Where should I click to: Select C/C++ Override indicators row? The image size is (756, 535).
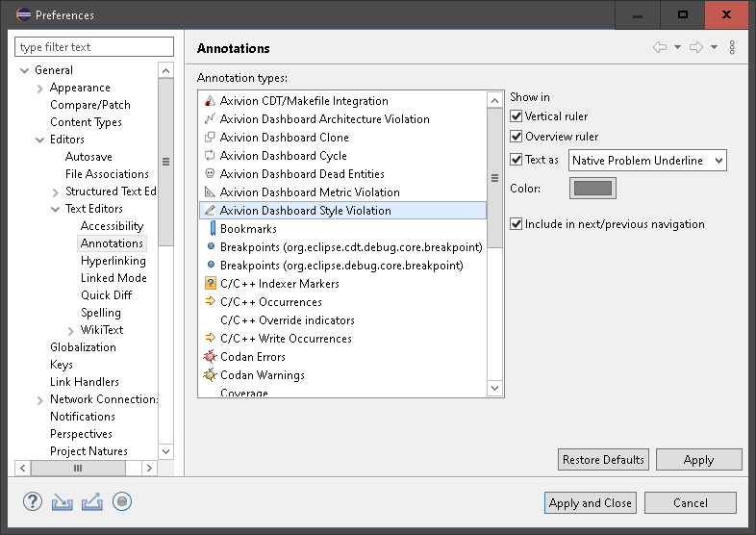pyautogui.click(x=342, y=319)
